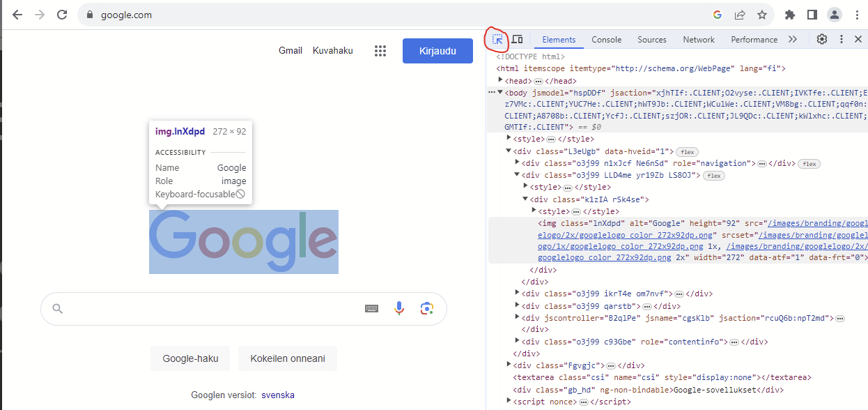Select the img class lnXdpd DOM line
868x410 pixels.
click(x=678, y=240)
